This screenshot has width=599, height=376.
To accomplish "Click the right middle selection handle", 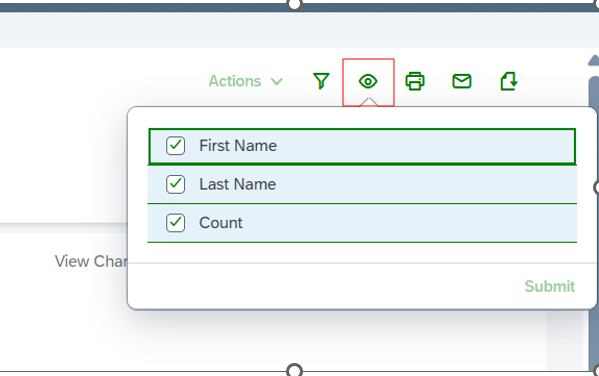I will [x=596, y=188].
